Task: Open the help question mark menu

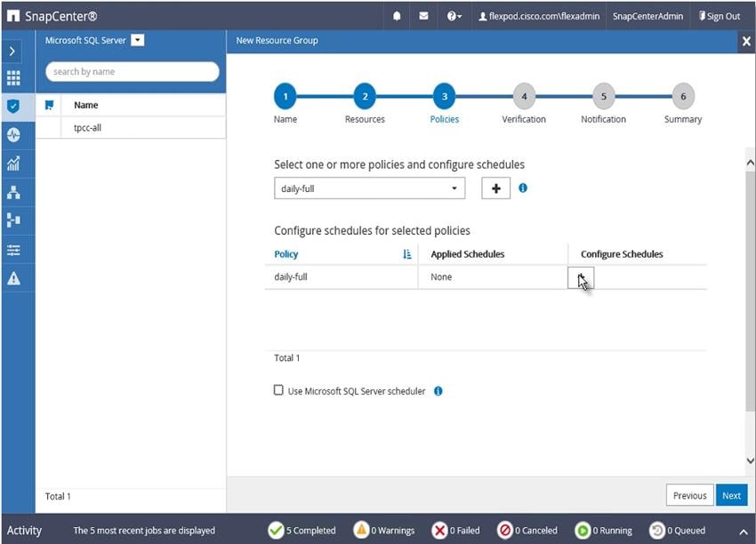Action: 454,16
